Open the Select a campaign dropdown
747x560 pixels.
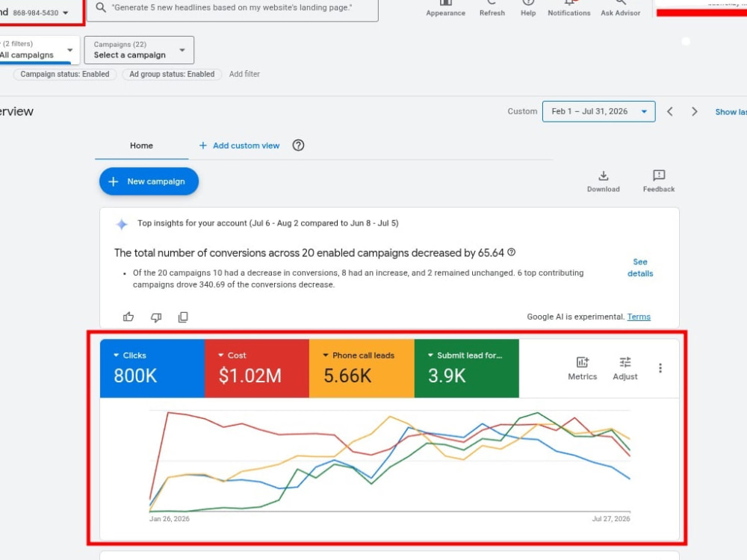(x=139, y=50)
